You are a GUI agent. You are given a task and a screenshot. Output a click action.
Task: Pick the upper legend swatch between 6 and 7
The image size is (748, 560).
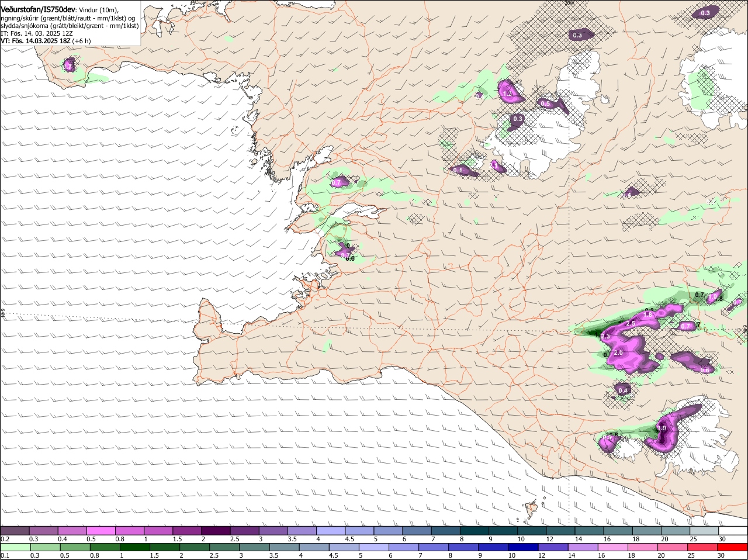[x=417, y=530]
